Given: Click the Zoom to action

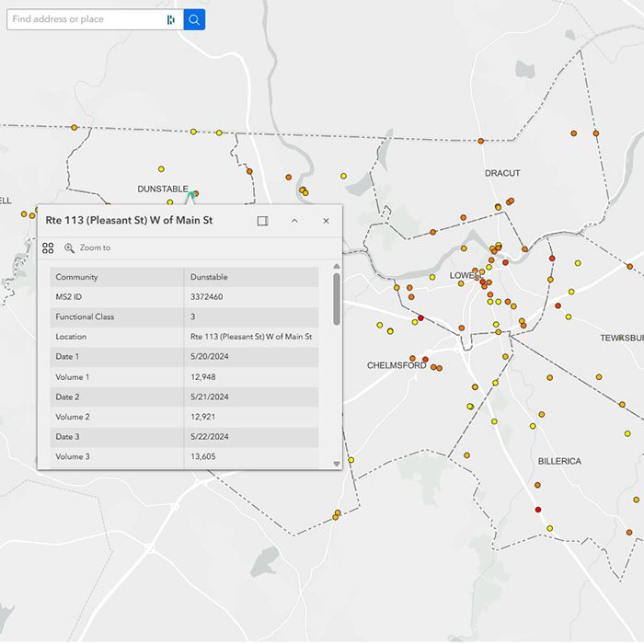Looking at the screenshot, I should pyautogui.click(x=87, y=247).
